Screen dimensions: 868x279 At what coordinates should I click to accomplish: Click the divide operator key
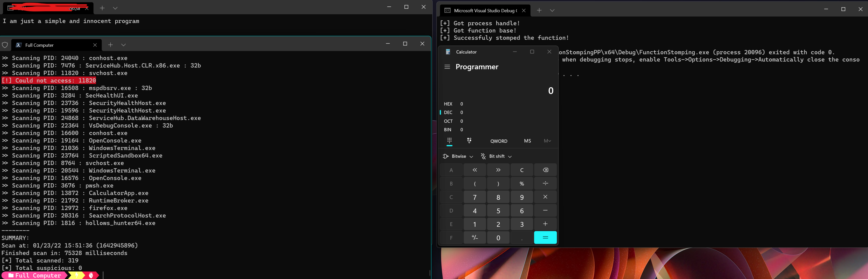point(545,183)
